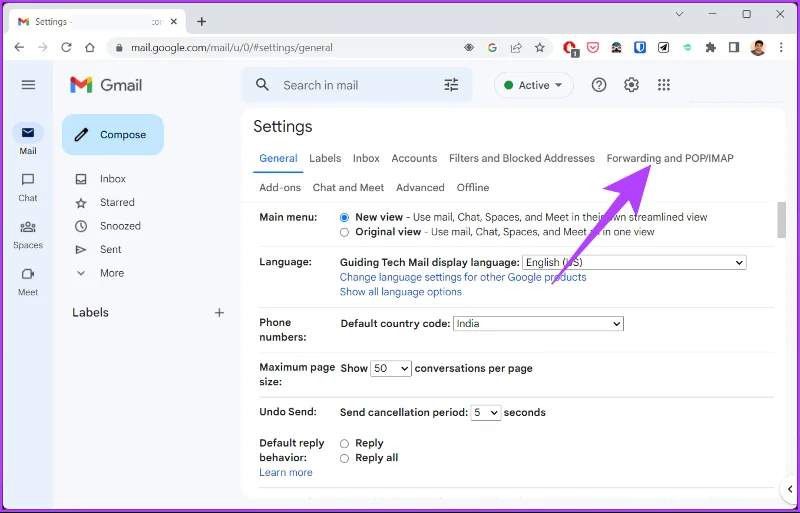The image size is (800, 513).
Task: Open Filters and Blocked Addresses tab
Action: click(522, 158)
